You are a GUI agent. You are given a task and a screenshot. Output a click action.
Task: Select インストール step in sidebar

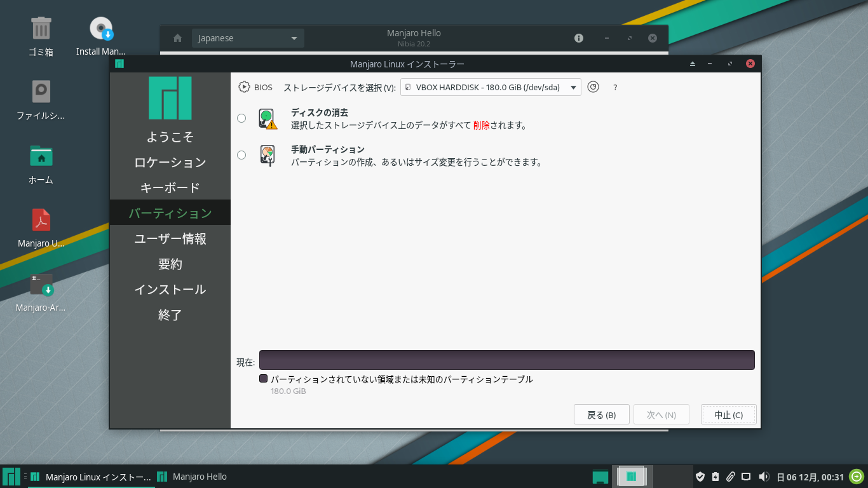coord(170,289)
